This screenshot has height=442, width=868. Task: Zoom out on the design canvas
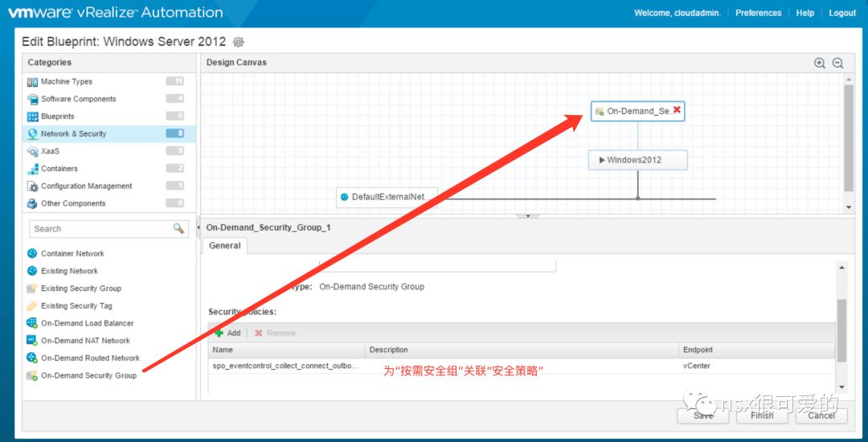838,63
